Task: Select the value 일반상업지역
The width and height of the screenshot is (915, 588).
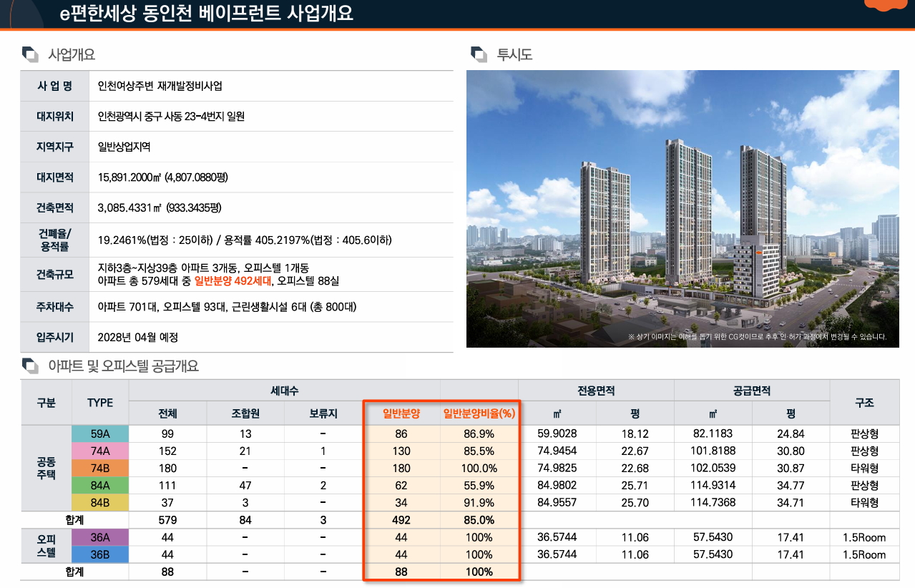Action: pos(124,147)
